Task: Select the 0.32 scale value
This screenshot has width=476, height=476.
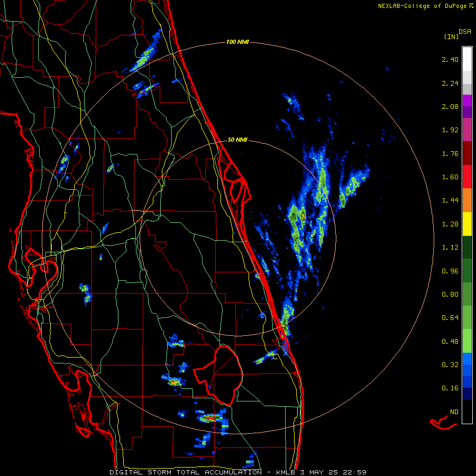Action: (x=450, y=365)
